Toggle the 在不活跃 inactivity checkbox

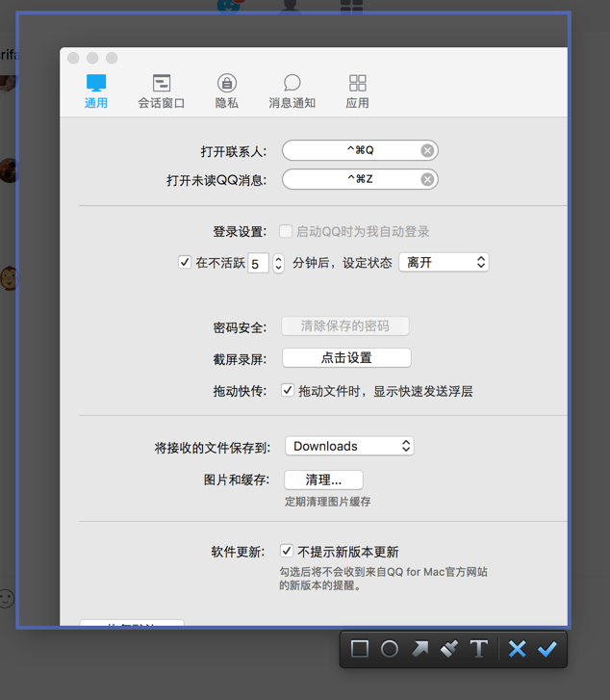(185, 262)
